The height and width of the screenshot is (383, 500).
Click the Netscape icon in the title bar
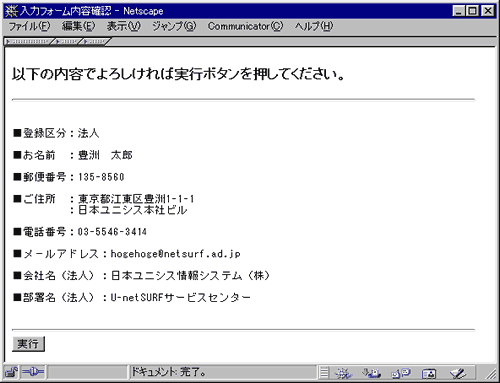11,11
